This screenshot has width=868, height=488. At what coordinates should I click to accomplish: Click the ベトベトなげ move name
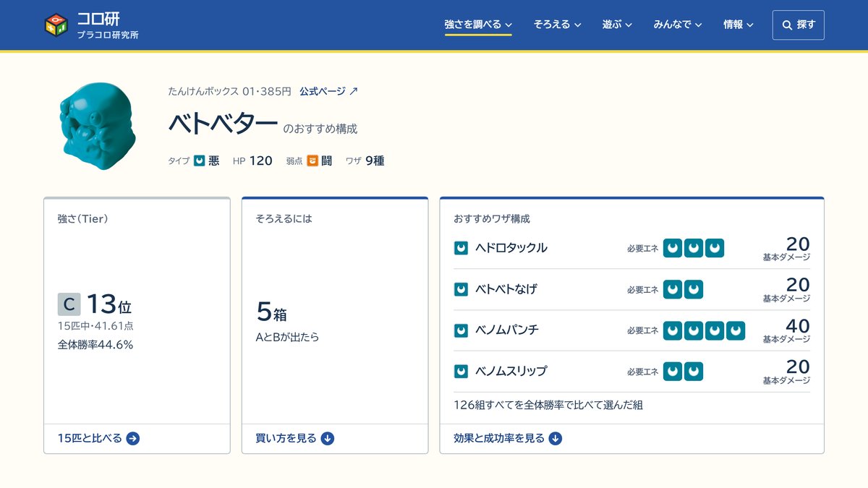506,289
